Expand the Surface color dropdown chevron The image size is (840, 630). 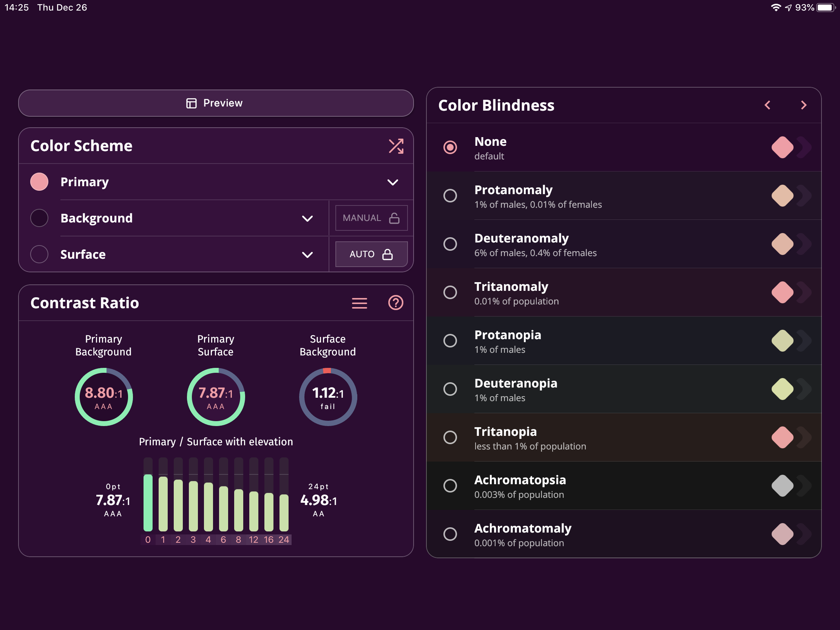307,255
